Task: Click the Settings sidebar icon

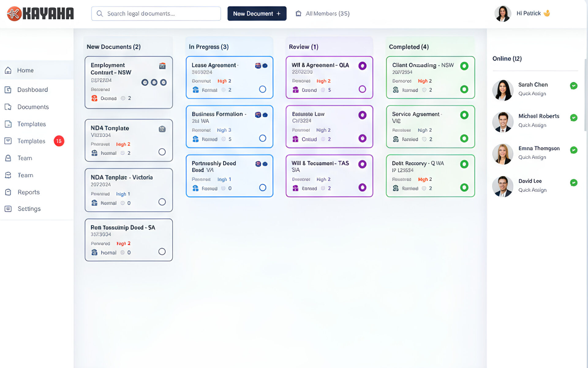Action: click(8, 209)
